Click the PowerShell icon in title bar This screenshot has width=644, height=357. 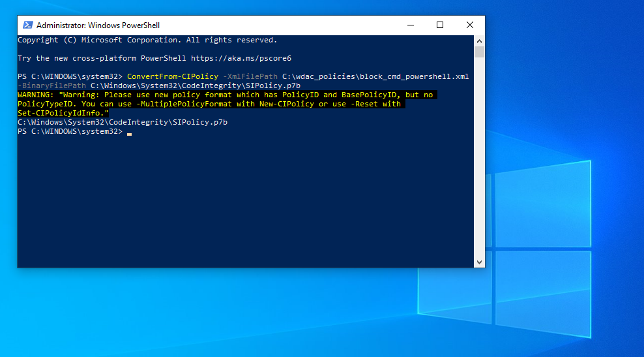coord(27,25)
